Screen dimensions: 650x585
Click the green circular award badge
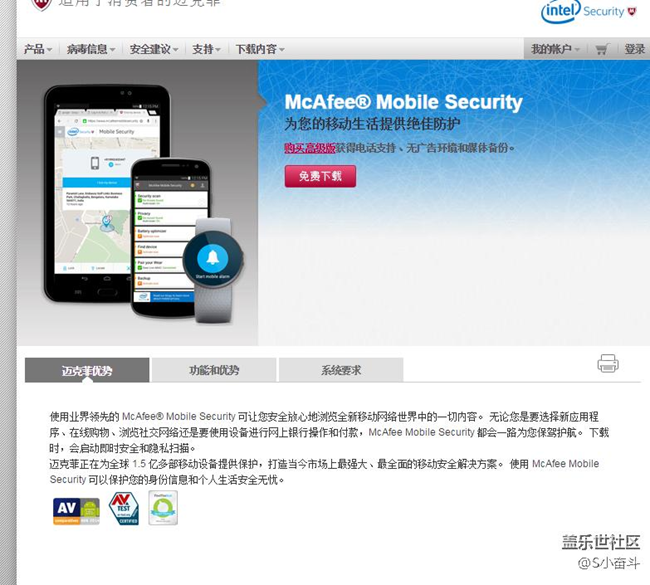pos(163,507)
